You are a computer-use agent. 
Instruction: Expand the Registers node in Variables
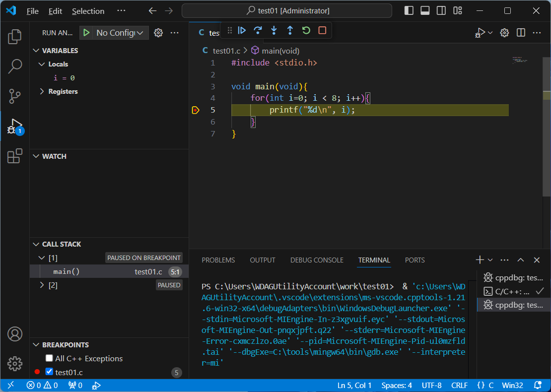point(42,91)
